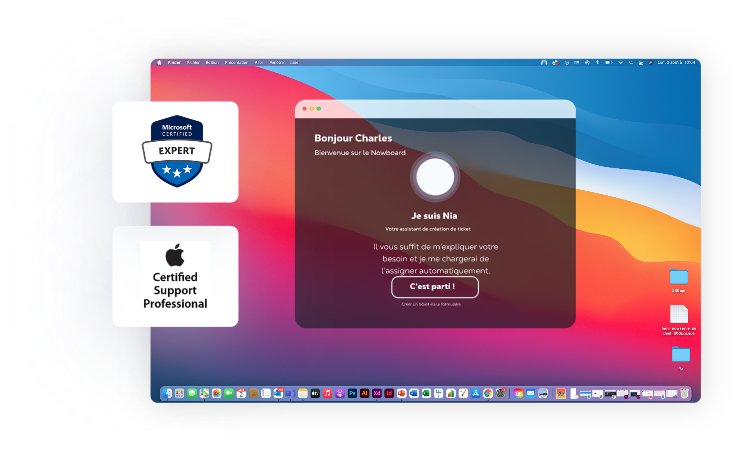Screen dimensions: 746x451
Task: Open Calendar in the dock
Action: coord(241,393)
